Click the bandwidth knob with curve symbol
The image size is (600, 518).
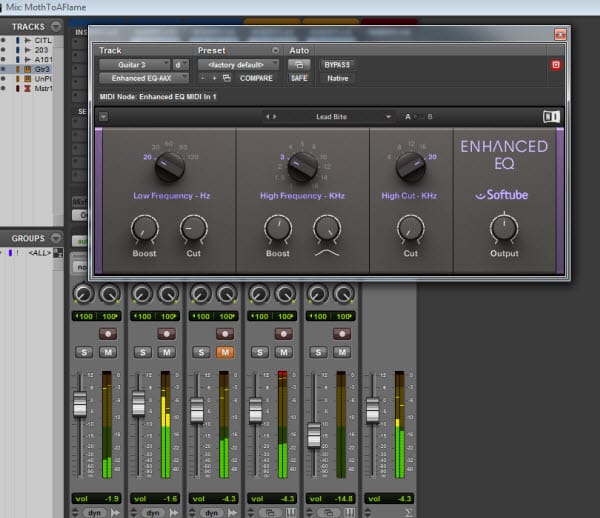click(327, 229)
